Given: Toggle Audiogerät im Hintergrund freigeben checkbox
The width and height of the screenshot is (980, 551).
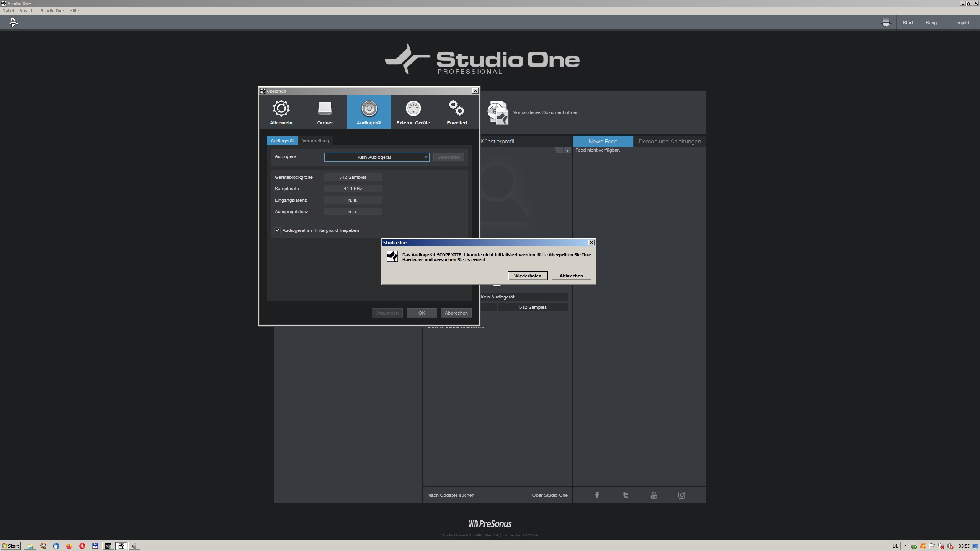Looking at the screenshot, I should point(278,230).
